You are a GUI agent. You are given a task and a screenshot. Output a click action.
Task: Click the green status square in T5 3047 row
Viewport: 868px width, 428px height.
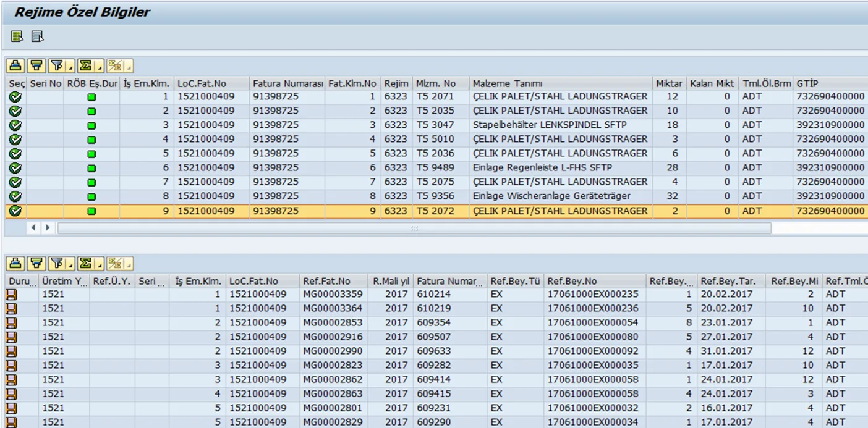pos(91,125)
